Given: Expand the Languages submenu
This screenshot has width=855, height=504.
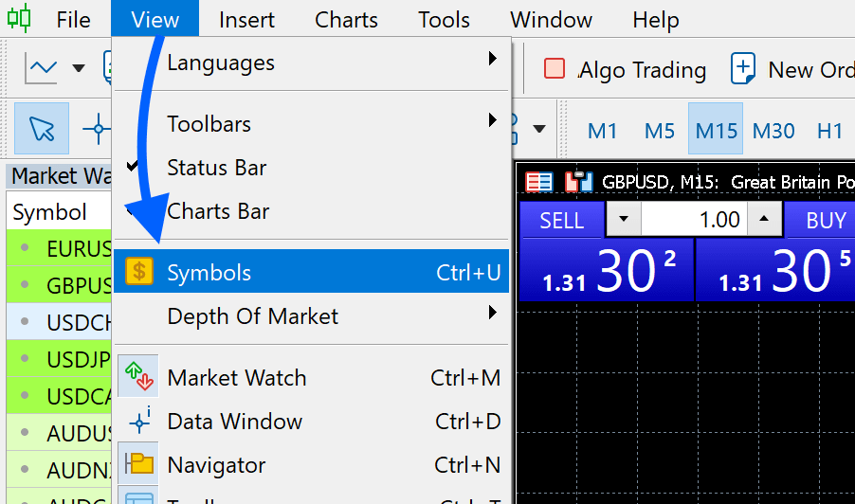Looking at the screenshot, I should [311, 63].
